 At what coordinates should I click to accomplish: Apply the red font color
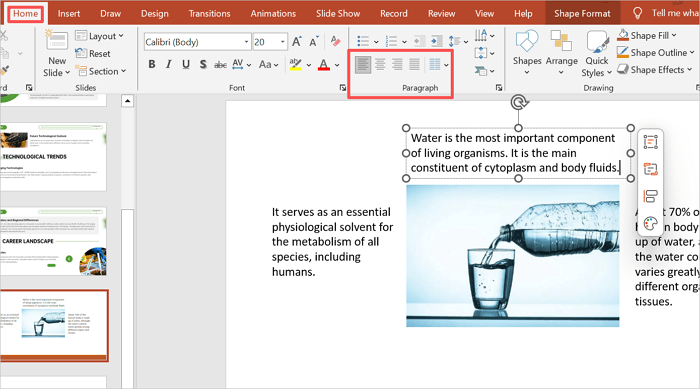(x=324, y=65)
